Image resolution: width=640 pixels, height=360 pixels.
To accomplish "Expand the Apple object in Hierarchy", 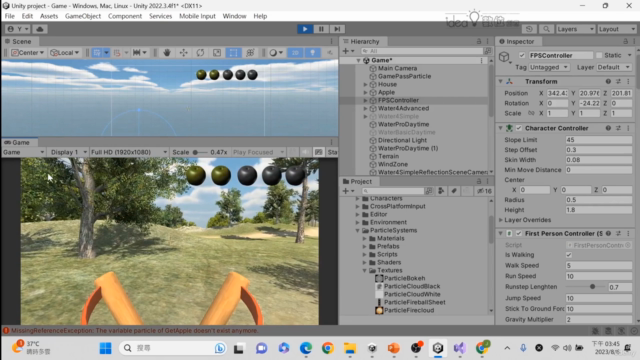I will pos(366,92).
